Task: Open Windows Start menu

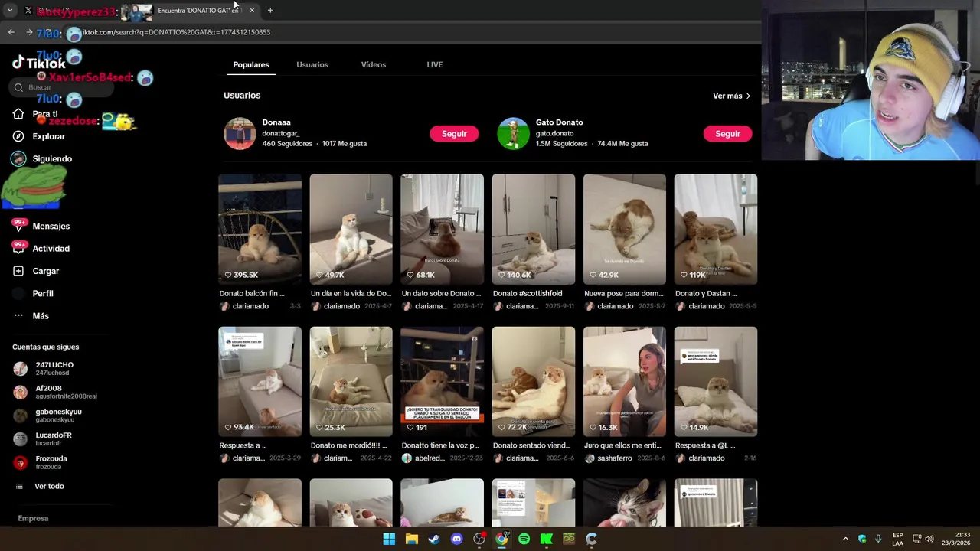Action: (389, 539)
